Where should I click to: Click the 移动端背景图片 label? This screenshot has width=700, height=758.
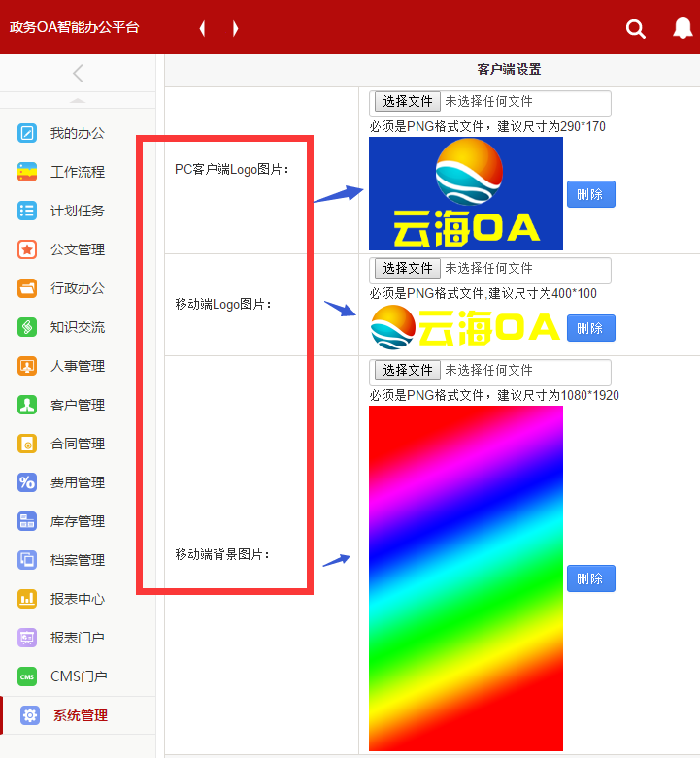coord(222,554)
